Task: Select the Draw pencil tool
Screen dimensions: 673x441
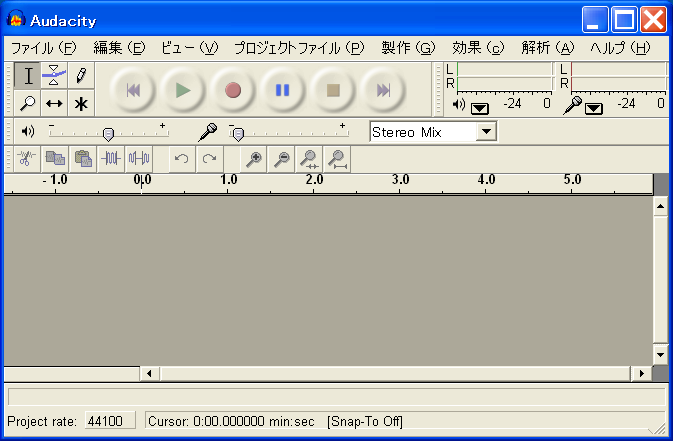Action: (x=81, y=76)
